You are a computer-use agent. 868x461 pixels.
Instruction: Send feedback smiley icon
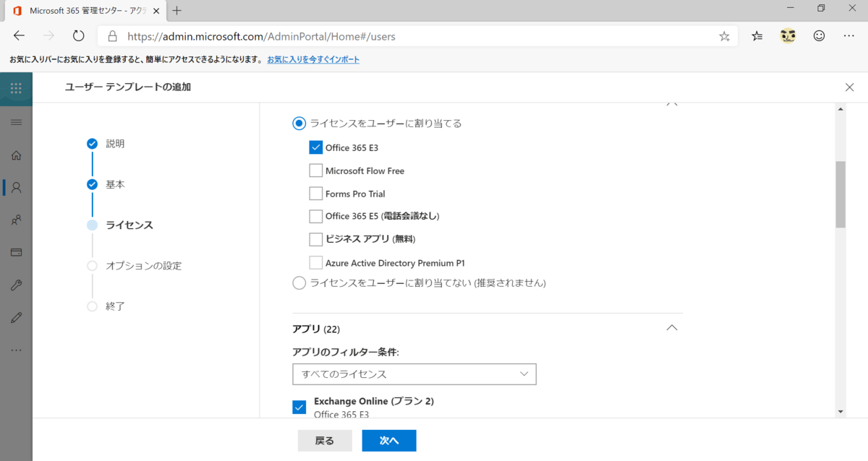819,35
